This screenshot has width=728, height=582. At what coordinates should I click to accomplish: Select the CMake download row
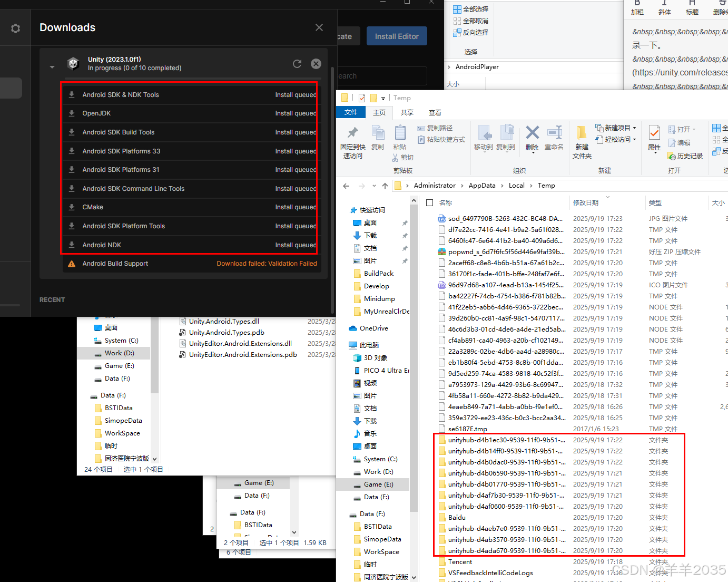[192, 207]
